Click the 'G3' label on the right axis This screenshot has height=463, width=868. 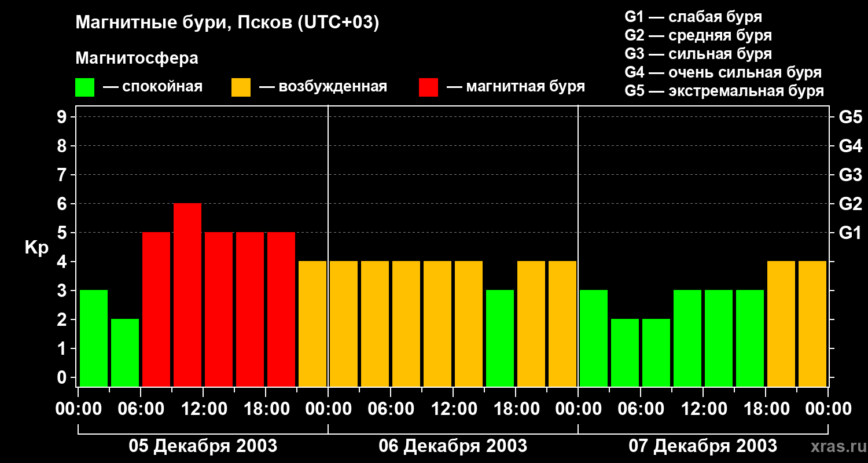point(850,175)
